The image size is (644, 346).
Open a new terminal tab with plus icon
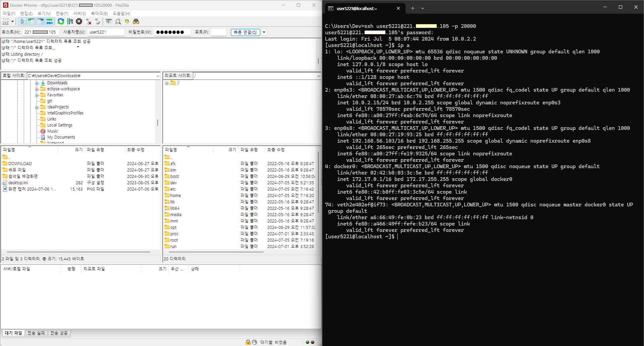tap(413, 8)
